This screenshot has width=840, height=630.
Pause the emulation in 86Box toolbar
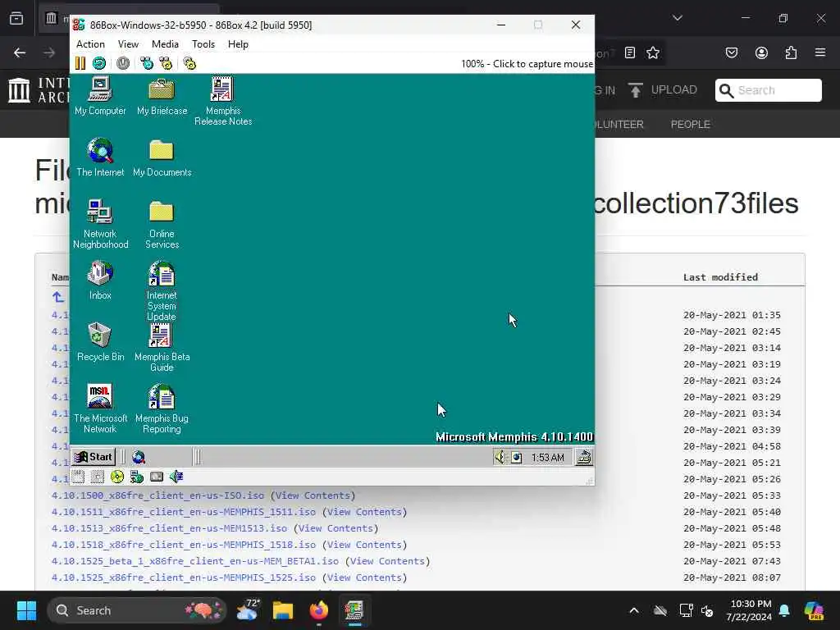point(80,63)
